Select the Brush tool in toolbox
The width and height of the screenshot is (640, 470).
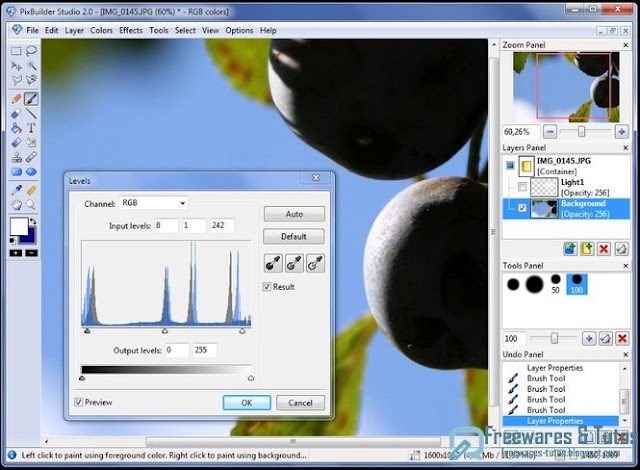click(x=31, y=99)
